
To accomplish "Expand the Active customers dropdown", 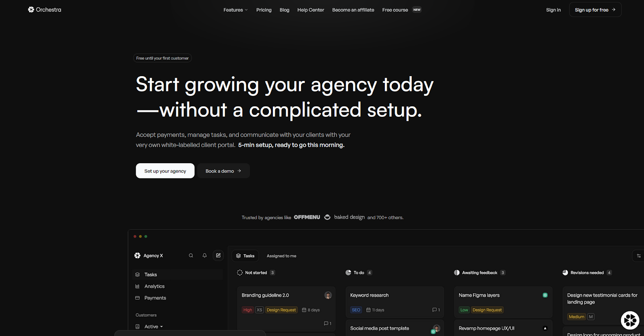I will (153, 326).
